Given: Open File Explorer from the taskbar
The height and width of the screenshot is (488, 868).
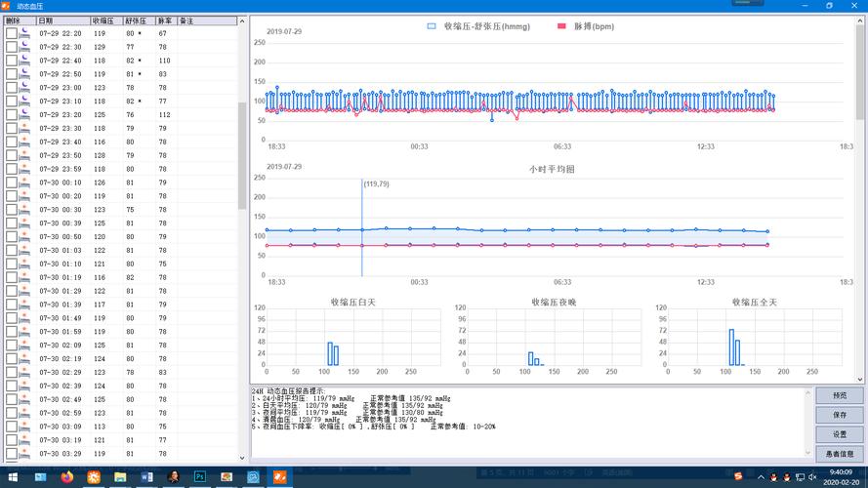Looking at the screenshot, I should [120, 476].
